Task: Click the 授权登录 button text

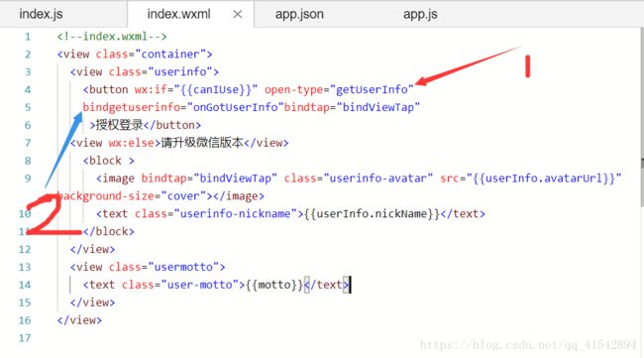Action: [119, 125]
